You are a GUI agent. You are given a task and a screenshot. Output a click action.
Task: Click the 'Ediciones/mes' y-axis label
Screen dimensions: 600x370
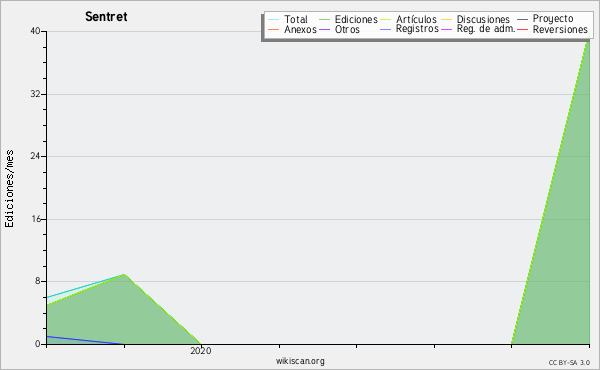point(9,189)
